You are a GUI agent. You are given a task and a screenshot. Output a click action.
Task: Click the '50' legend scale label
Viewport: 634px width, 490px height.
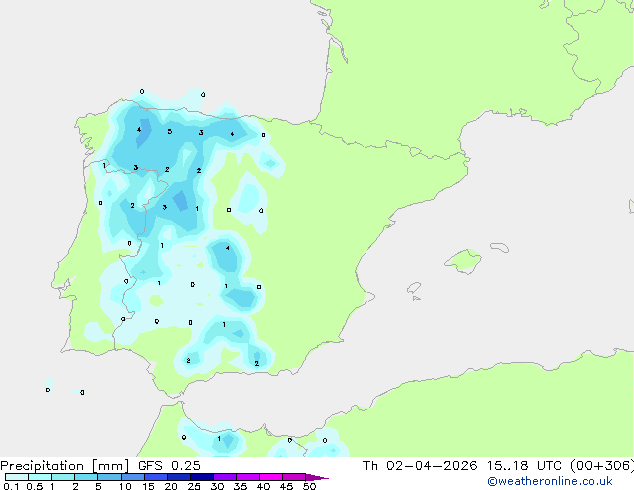point(309,486)
